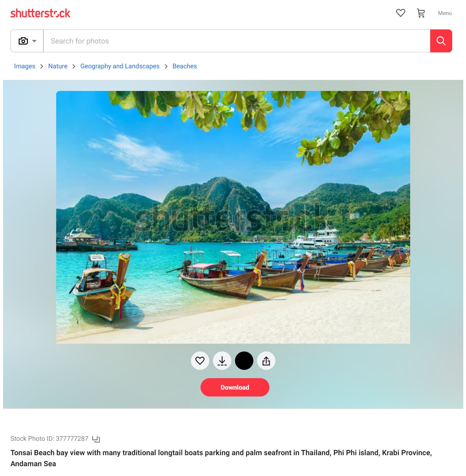The width and height of the screenshot is (466, 476).
Task: Share the image with the share icon
Action: 266,361
